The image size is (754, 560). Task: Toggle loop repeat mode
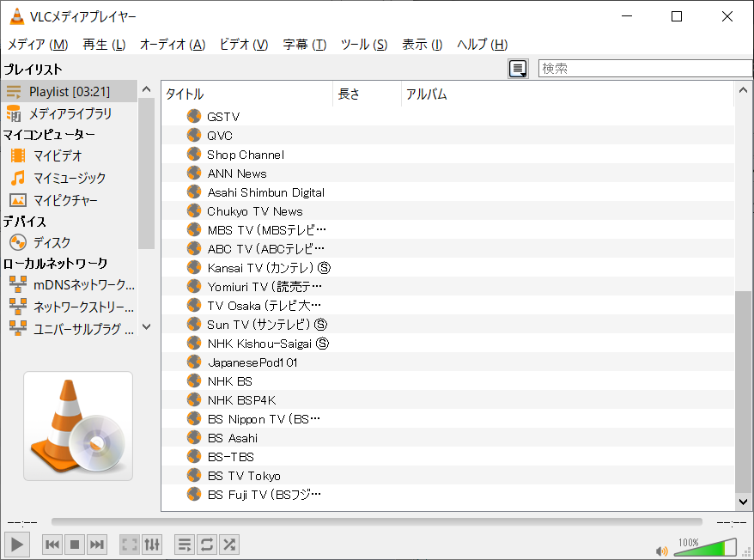point(207,545)
